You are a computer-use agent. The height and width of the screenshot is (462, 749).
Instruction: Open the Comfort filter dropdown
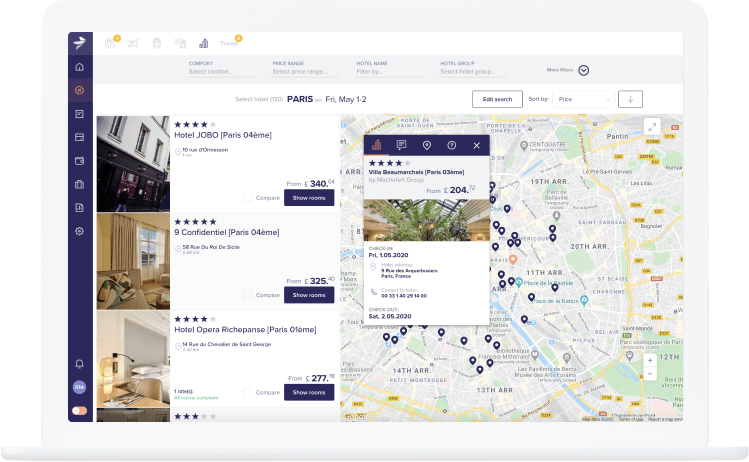tap(221, 72)
